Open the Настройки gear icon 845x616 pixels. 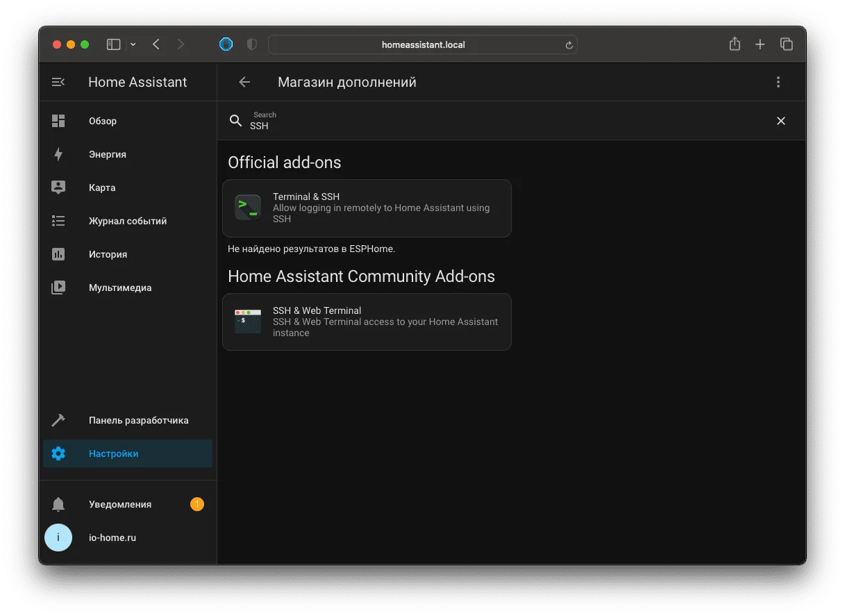coord(58,453)
